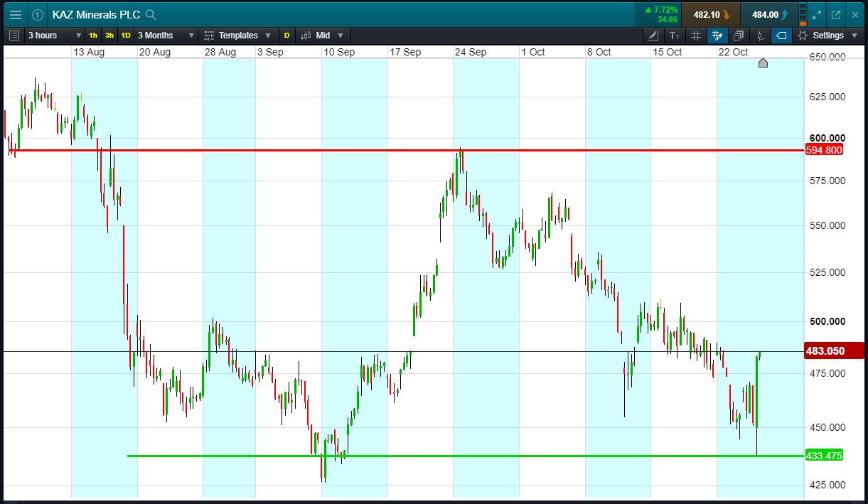
Task: Pop out chart into new window
Action: pyautogui.click(x=836, y=14)
